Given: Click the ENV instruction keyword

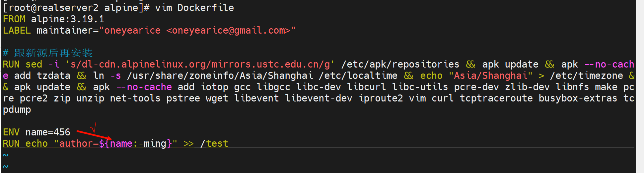Looking at the screenshot, I should (x=11, y=132).
